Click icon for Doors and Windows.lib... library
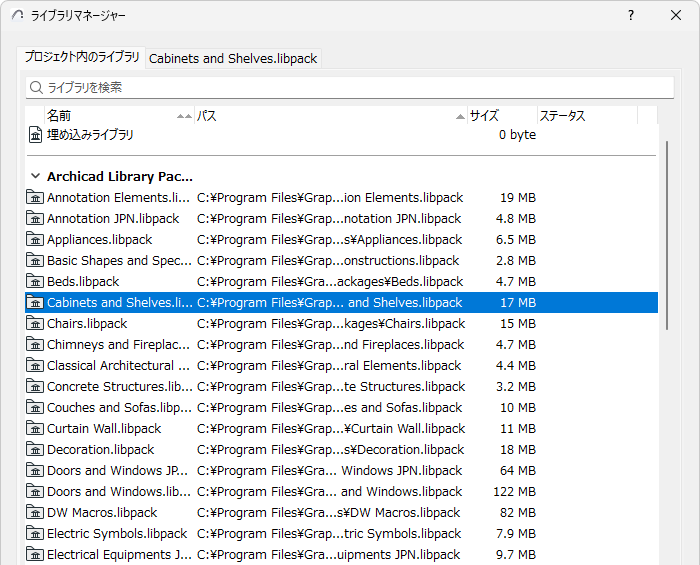The image size is (700, 565). click(35, 491)
